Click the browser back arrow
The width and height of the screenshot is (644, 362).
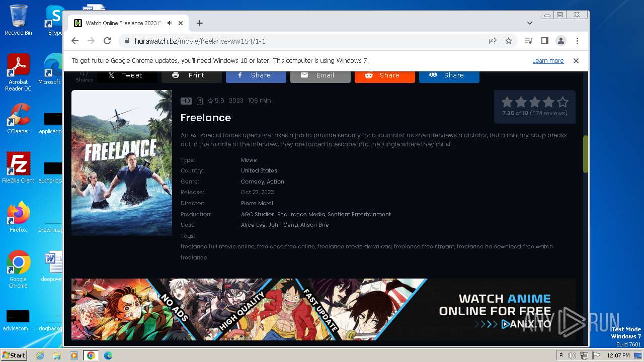coord(75,41)
